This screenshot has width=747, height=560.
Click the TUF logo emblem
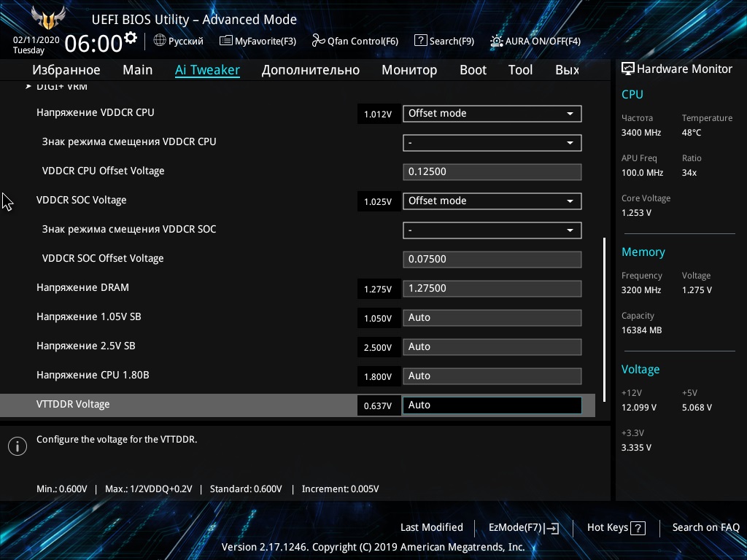(x=48, y=18)
